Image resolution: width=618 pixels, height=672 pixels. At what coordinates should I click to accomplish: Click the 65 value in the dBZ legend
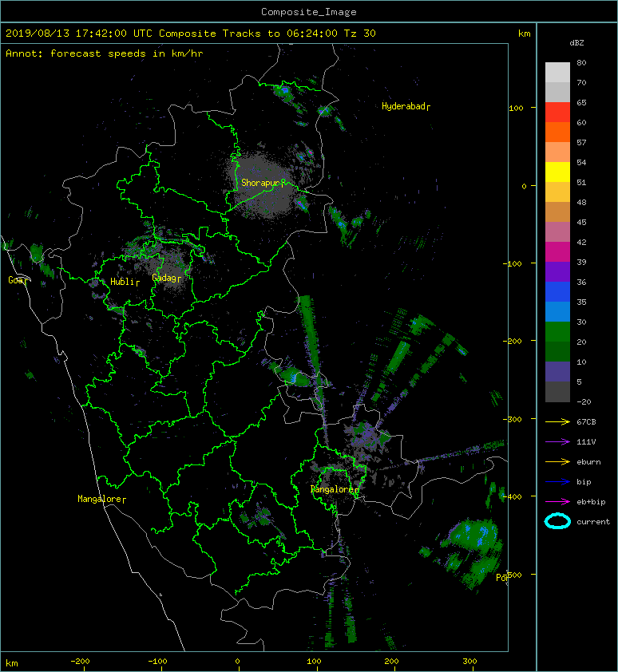(581, 102)
